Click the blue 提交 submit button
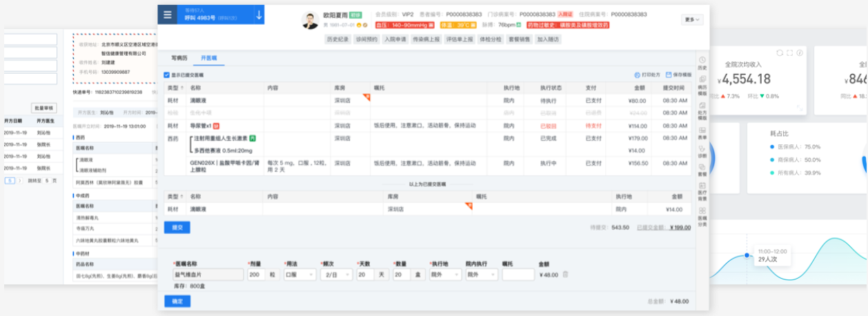The height and width of the screenshot is (316, 868). click(177, 227)
